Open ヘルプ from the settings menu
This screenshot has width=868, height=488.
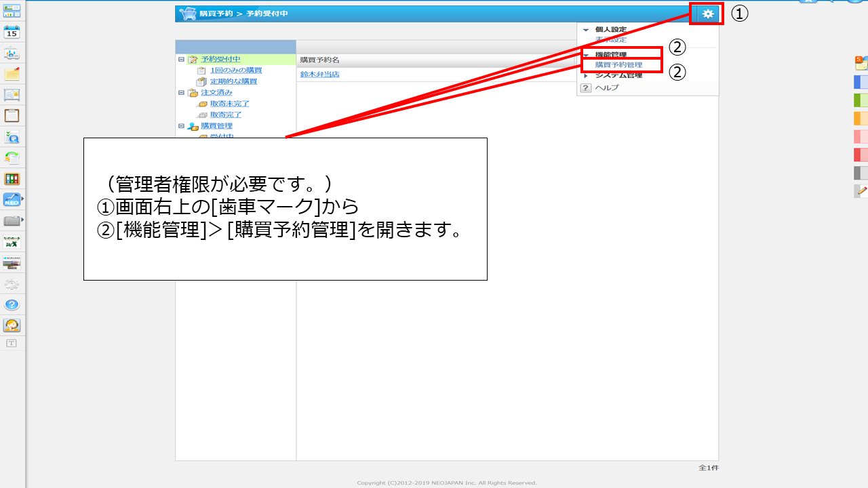[x=607, y=87]
